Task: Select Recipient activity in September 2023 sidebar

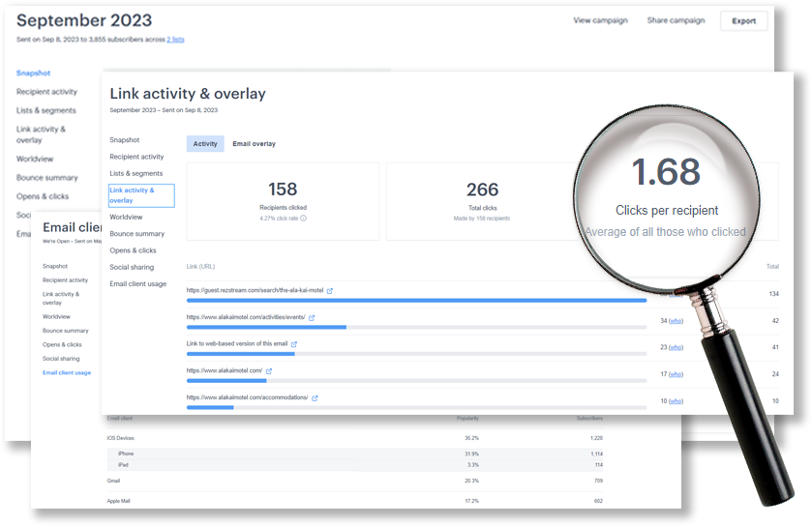Action: point(46,92)
